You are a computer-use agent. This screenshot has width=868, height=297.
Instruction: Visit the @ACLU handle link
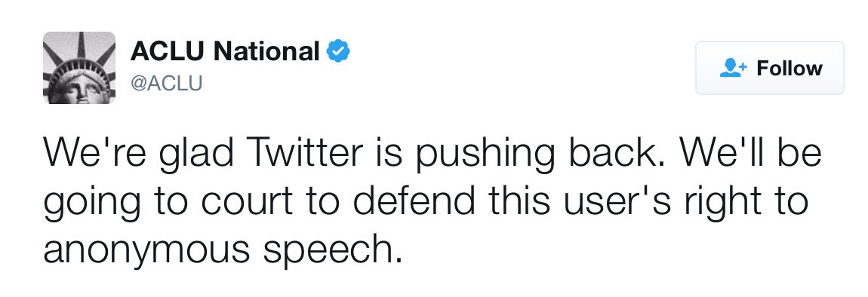point(167,83)
